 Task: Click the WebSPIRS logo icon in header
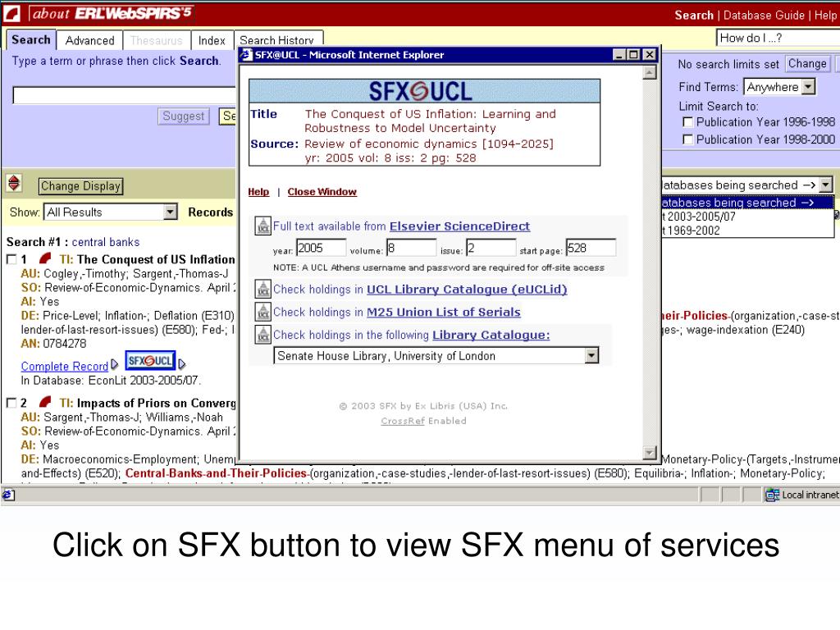[11, 13]
